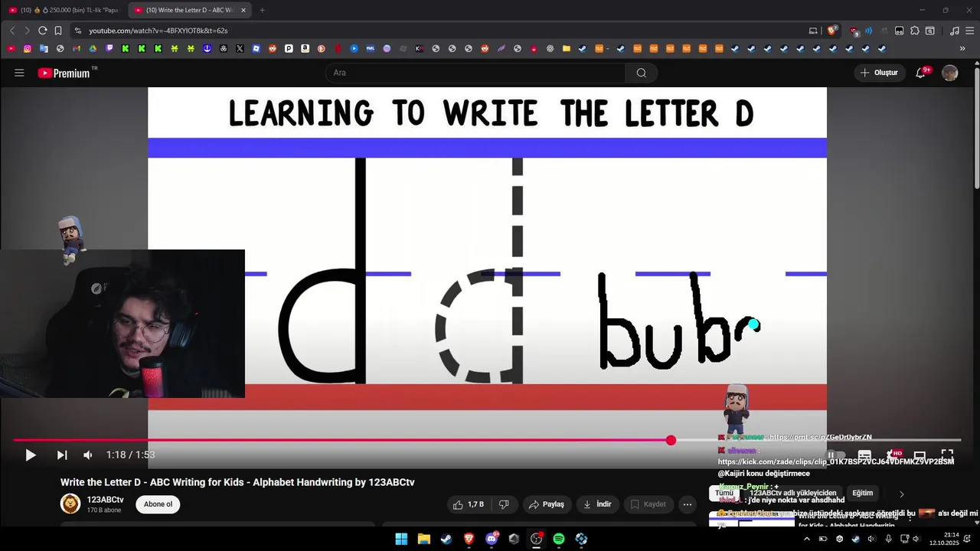Open the YouTube hamburger guide menu
The width and height of the screenshot is (980, 551).
point(19,73)
